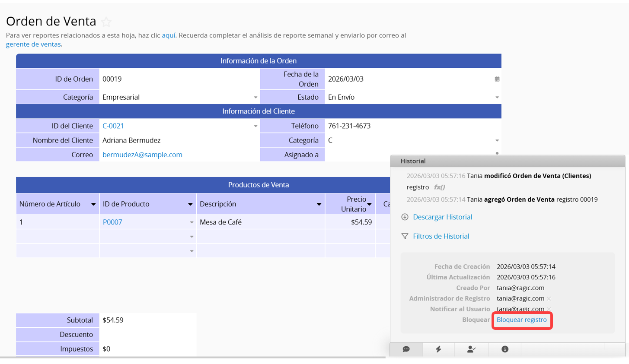Switch to the lightning bolt tab

pos(438,349)
